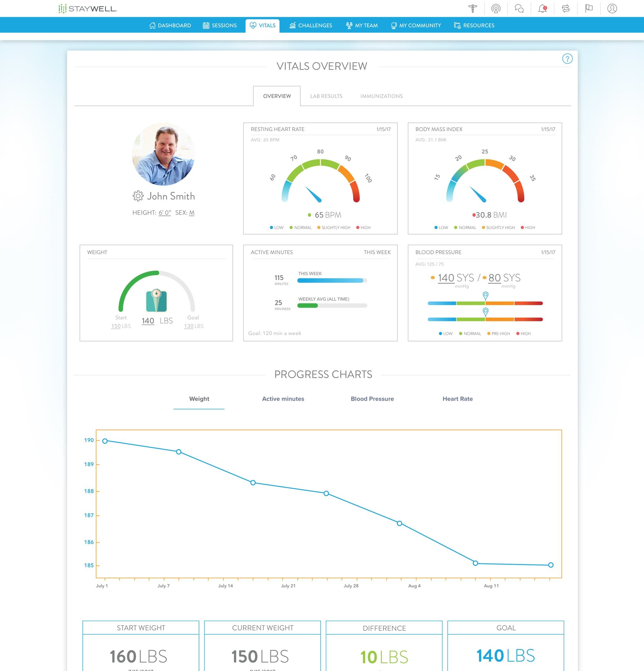Image resolution: width=644 pixels, height=671 pixels.
Task: Open My Community in navigation bar
Action: pyautogui.click(x=416, y=25)
